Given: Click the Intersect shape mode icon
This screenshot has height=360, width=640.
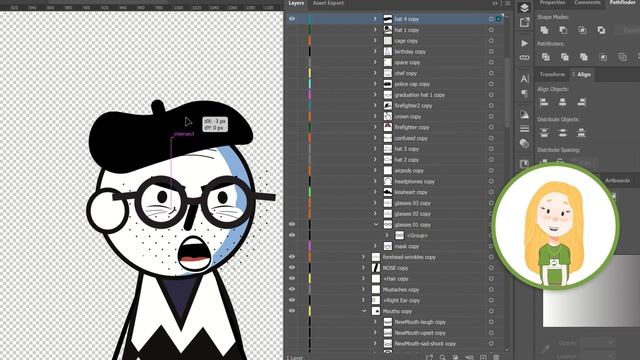Looking at the screenshot, I should (582, 30).
